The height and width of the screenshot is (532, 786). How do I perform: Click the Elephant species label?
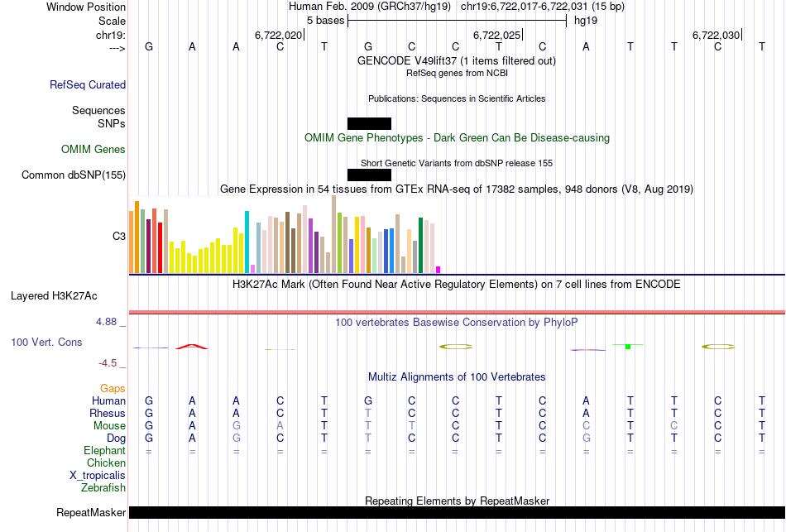pos(104,450)
